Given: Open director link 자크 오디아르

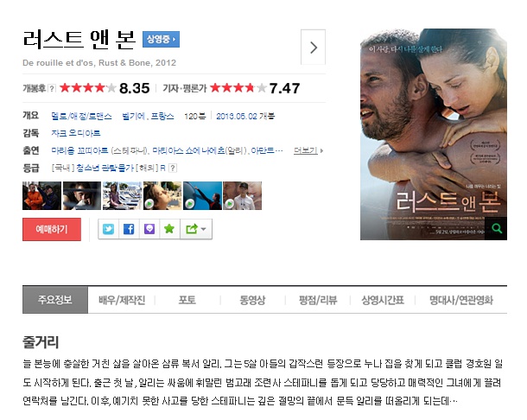Looking at the screenshot, I should pyautogui.click(x=76, y=133).
